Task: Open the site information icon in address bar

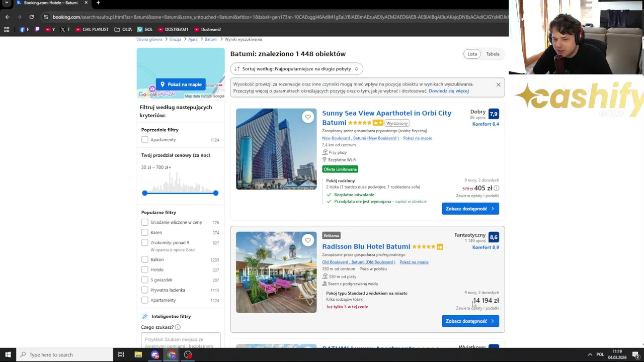Action: pyautogui.click(x=46, y=17)
